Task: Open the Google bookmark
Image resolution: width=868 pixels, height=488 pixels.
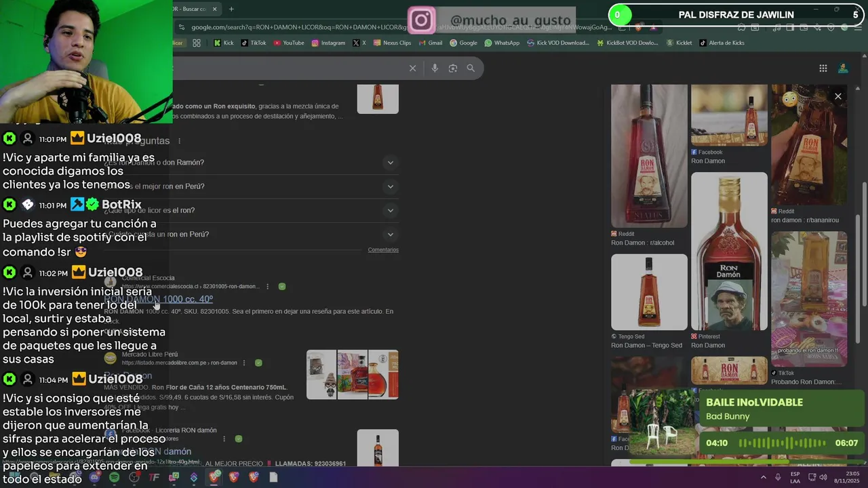Action: 463,43
